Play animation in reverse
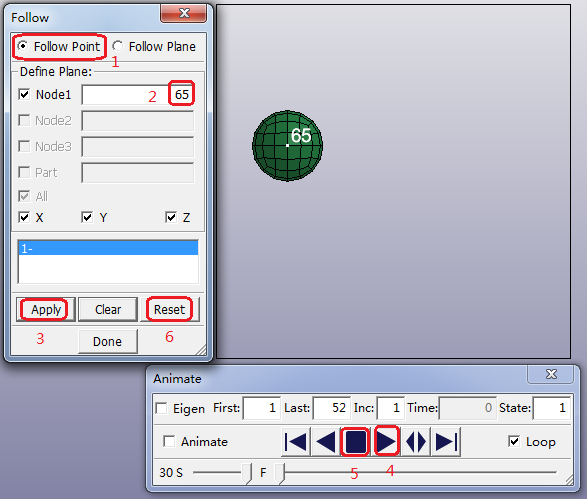 point(326,442)
